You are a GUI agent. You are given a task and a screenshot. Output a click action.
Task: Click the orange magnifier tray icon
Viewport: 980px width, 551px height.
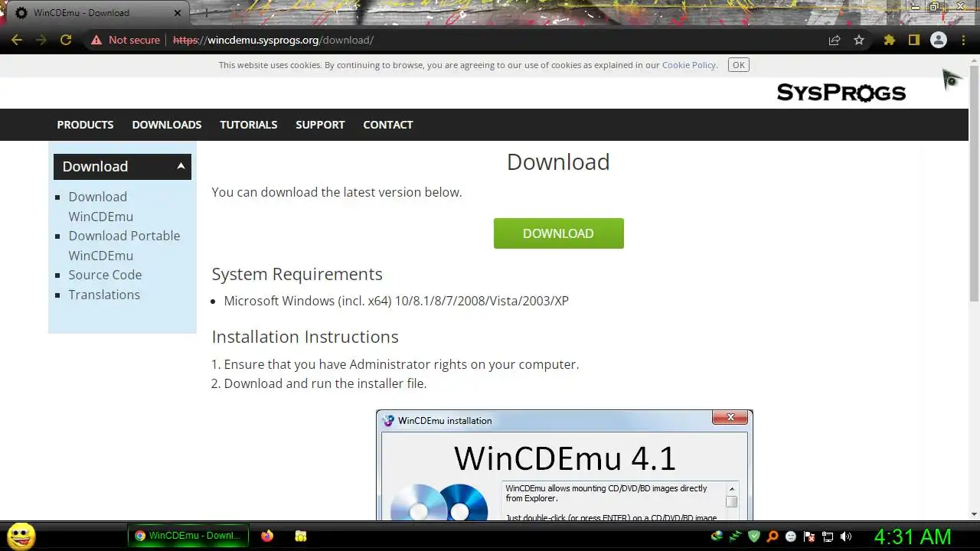click(773, 536)
